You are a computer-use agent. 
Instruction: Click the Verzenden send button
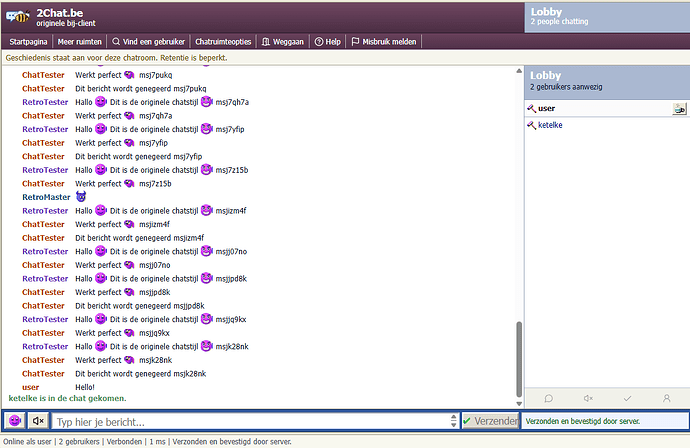tap(491, 421)
